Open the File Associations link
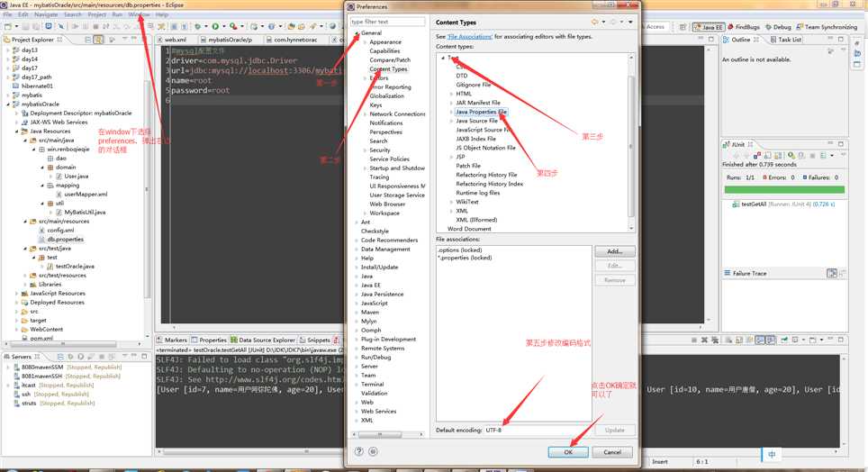 point(469,37)
